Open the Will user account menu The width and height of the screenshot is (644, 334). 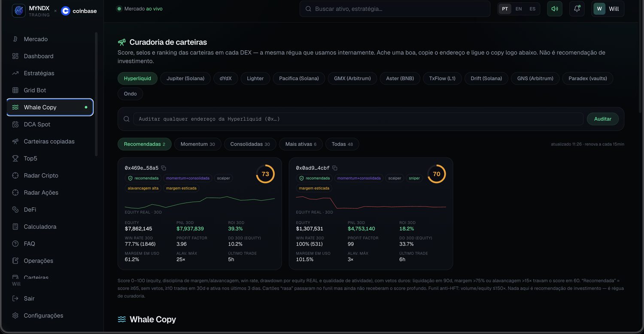point(608,9)
